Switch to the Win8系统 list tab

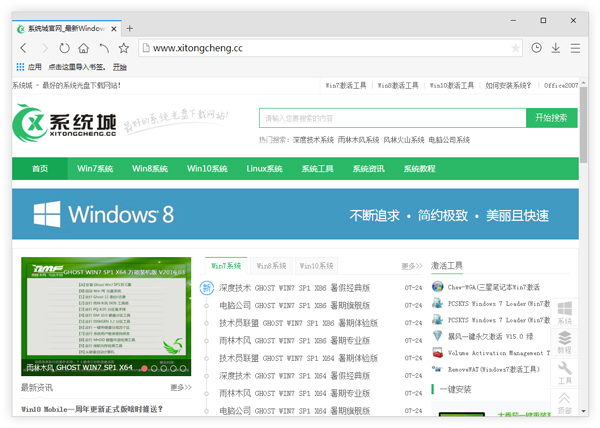271,266
